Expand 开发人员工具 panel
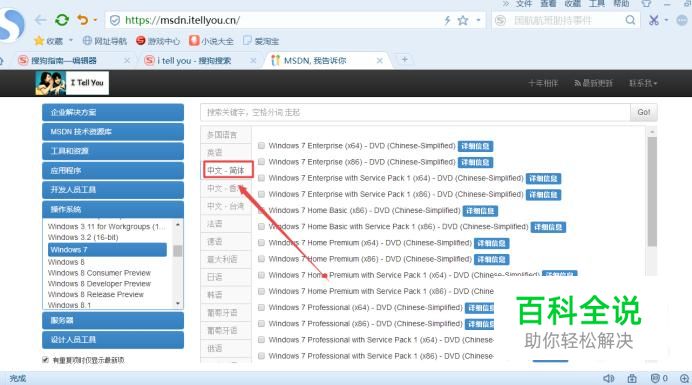This screenshot has width=692, height=385. (113, 190)
